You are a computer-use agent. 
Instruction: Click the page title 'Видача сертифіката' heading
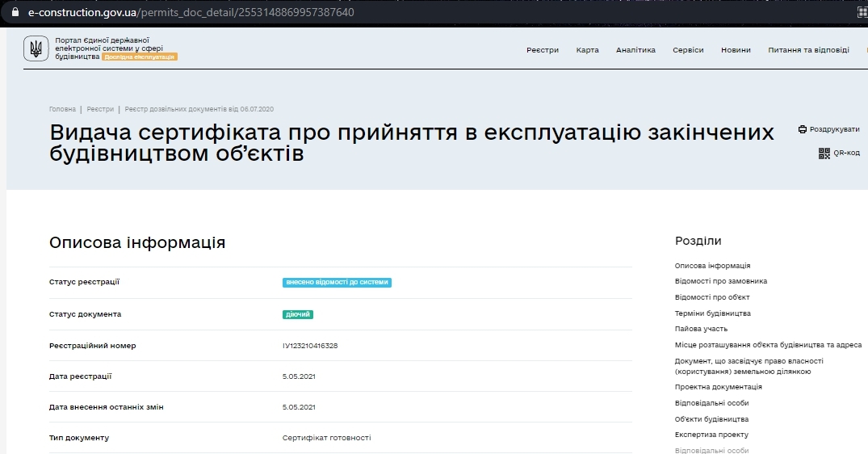(411, 143)
